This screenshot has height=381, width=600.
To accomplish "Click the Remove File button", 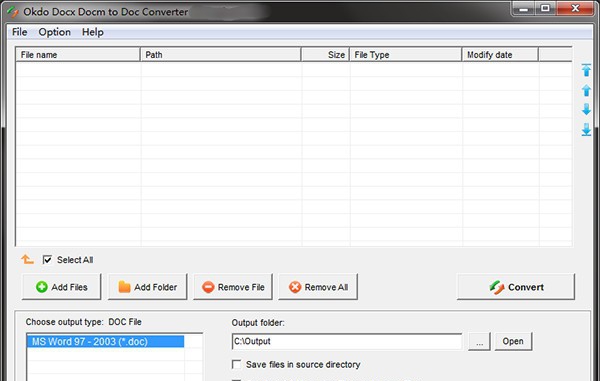I will pos(233,287).
